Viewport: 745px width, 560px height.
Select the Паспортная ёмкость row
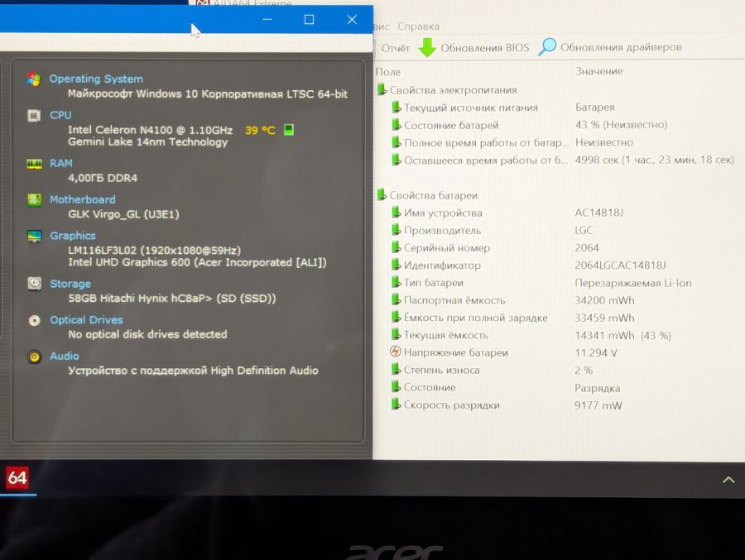click(512, 300)
